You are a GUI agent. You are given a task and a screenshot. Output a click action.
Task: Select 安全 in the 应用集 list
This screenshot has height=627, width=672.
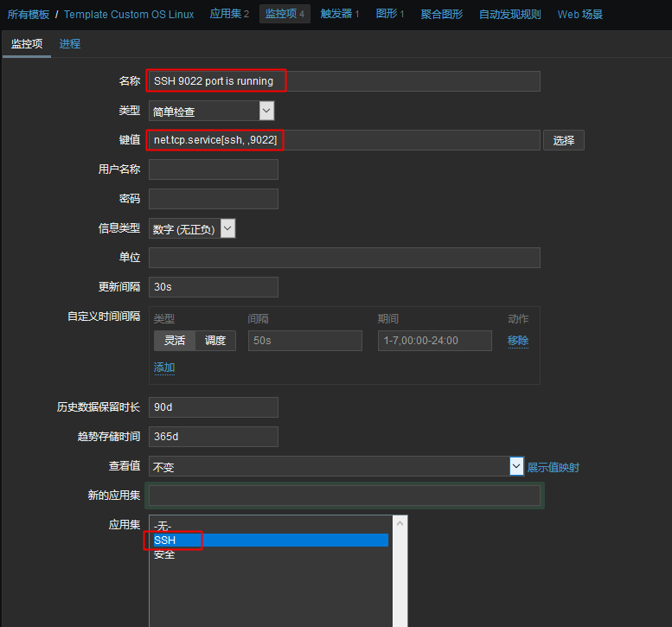(x=271, y=554)
